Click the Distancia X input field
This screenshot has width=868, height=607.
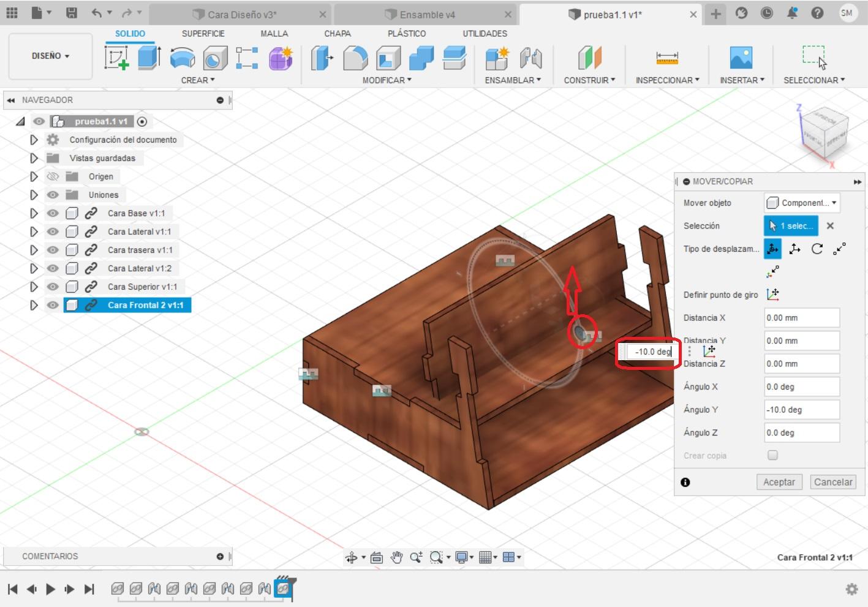(x=802, y=318)
